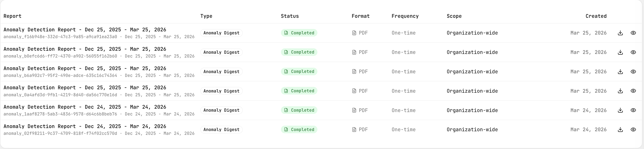Click the PDF icon for report anomaly_02f98211
Screen dimensions: 644x149
(x=354, y=129)
